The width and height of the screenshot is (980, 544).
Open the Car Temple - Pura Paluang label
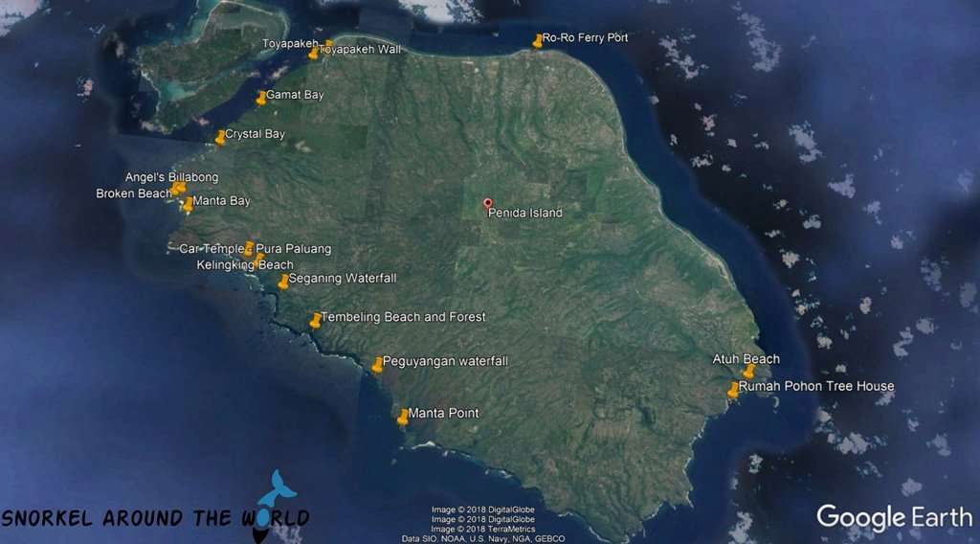255,249
